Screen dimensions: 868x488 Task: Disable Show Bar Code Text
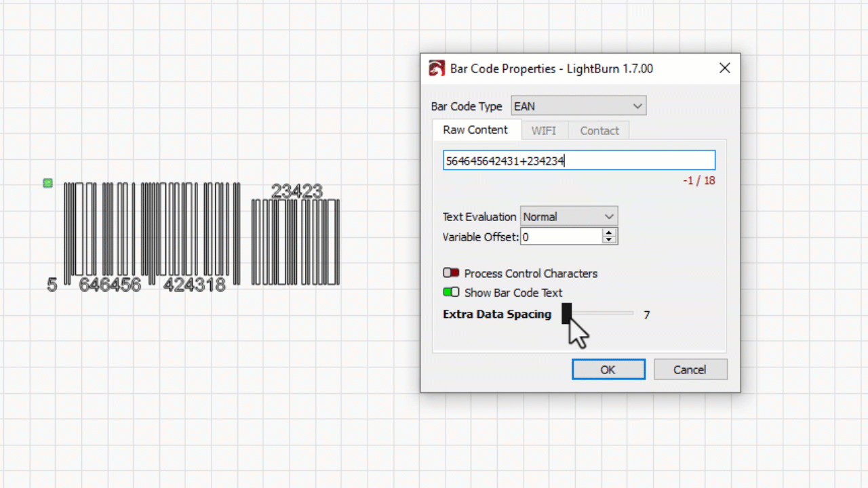[x=451, y=292]
